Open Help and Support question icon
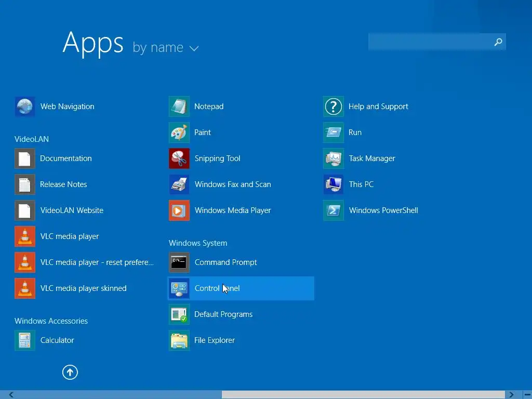532x399 pixels. 334,107
